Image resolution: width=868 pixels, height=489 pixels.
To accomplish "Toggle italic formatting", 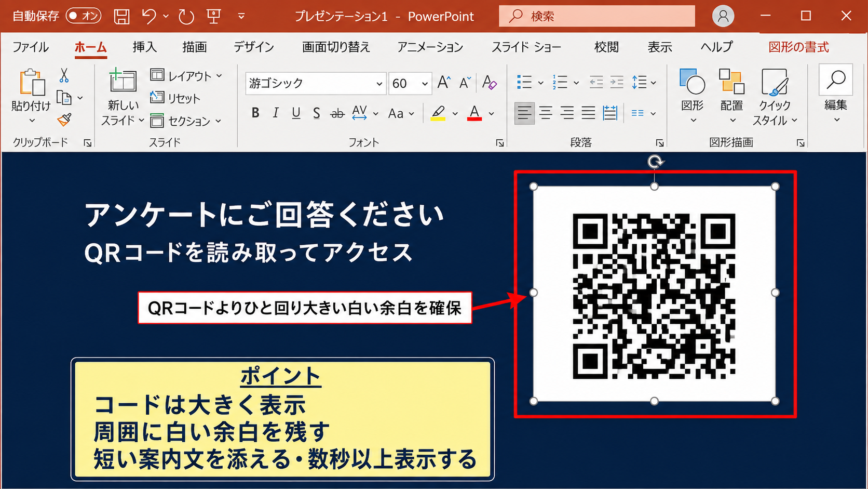I will pos(276,113).
